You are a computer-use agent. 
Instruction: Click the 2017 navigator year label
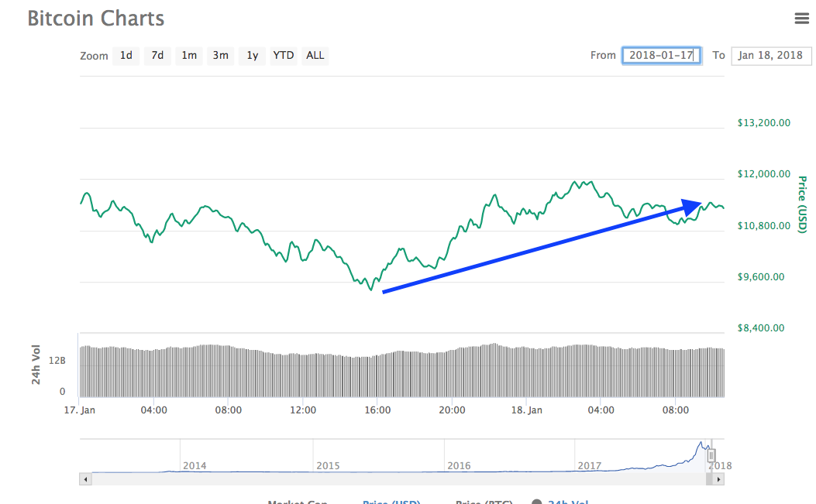(590, 465)
